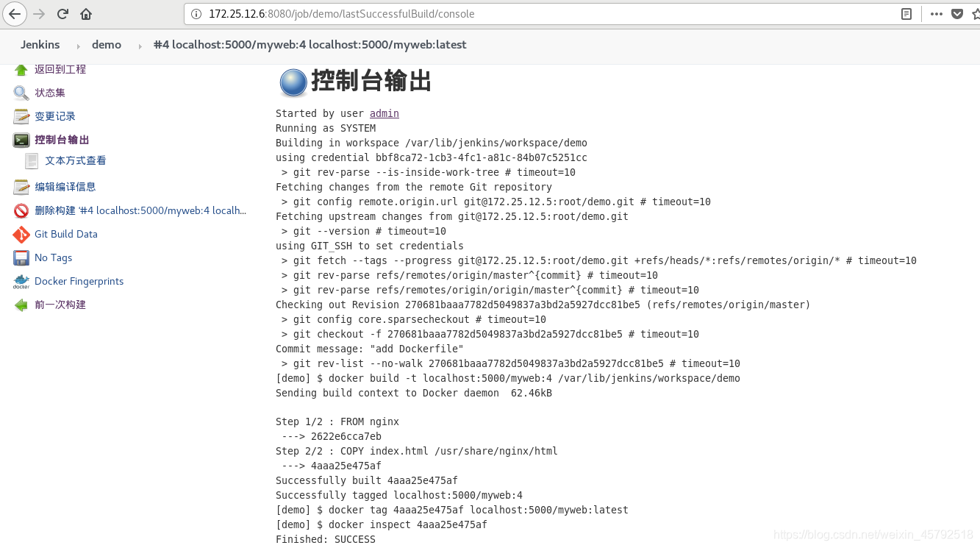The width and height of the screenshot is (980, 548).
Task: Select 控制台输出 sidebar link
Action: coord(62,140)
